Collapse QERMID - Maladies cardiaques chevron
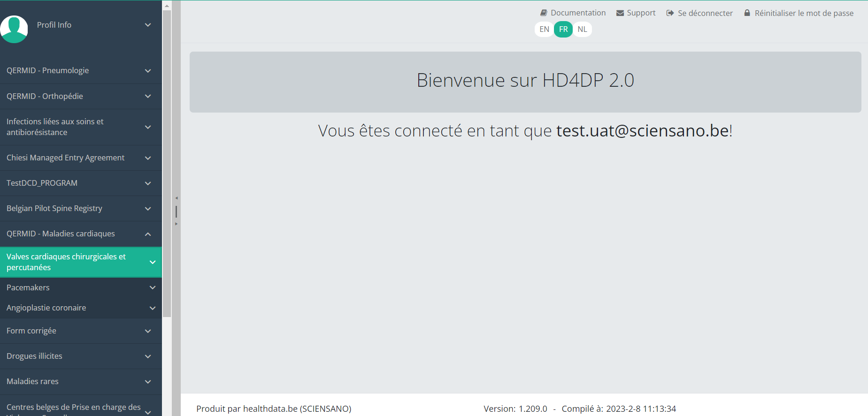The height and width of the screenshot is (416, 868). pyautogui.click(x=148, y=234)
